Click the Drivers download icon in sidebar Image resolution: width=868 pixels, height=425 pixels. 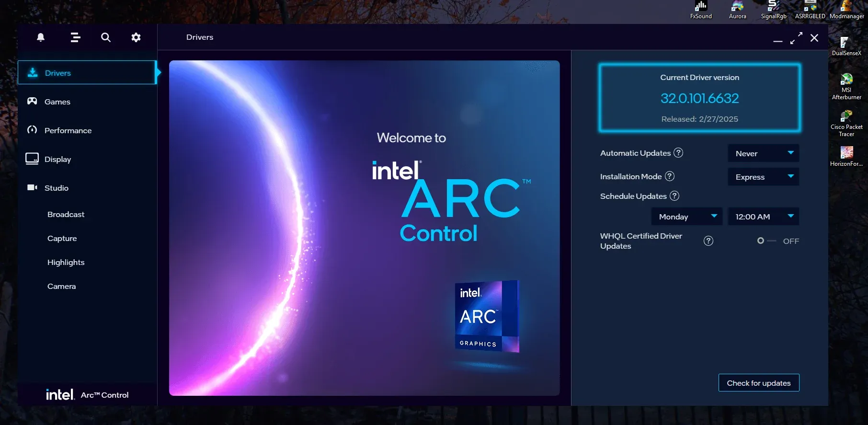(x=33, y=72)
